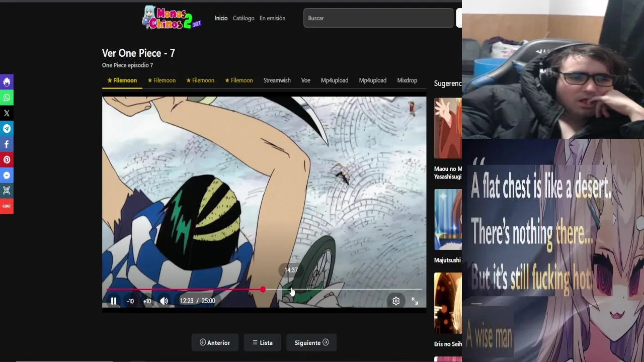Open the Catálogo page
This screenshot has width=644, height=362.
[x=244, y=18]
